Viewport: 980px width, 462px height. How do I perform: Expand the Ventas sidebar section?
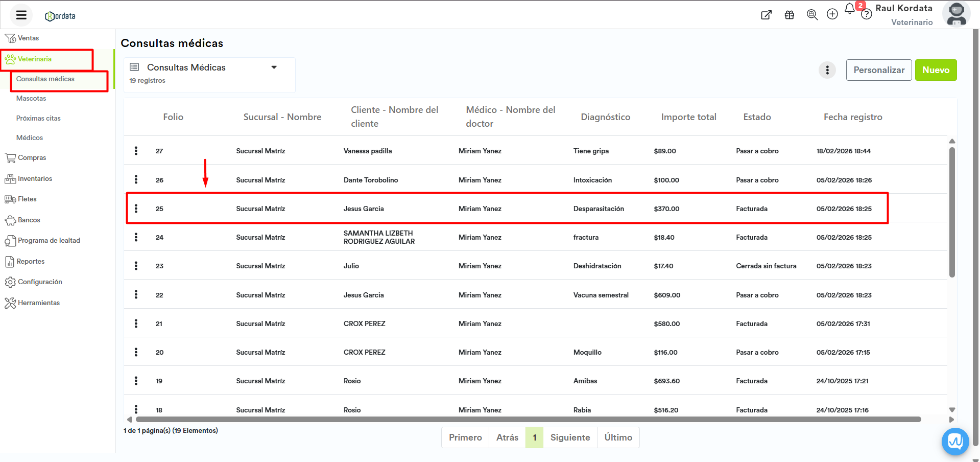pos(28,38)
